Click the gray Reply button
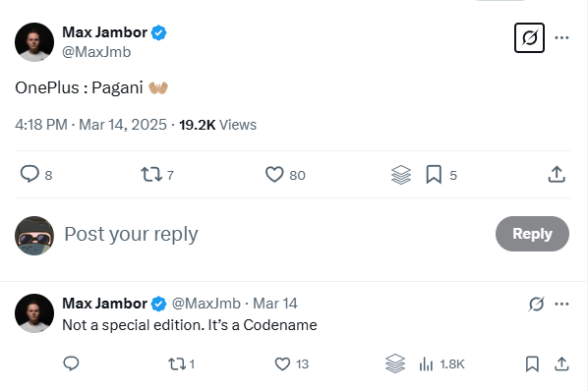 (x=532, y=234)
